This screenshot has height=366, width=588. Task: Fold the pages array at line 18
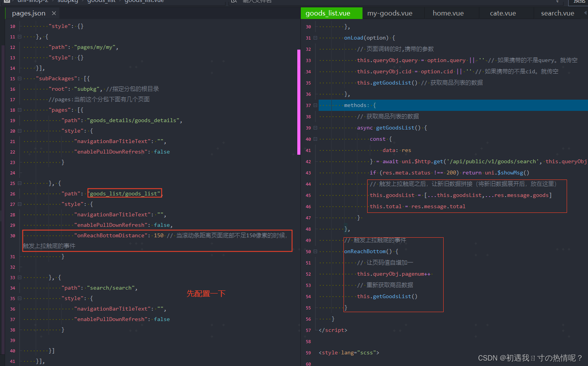[19, 110]
